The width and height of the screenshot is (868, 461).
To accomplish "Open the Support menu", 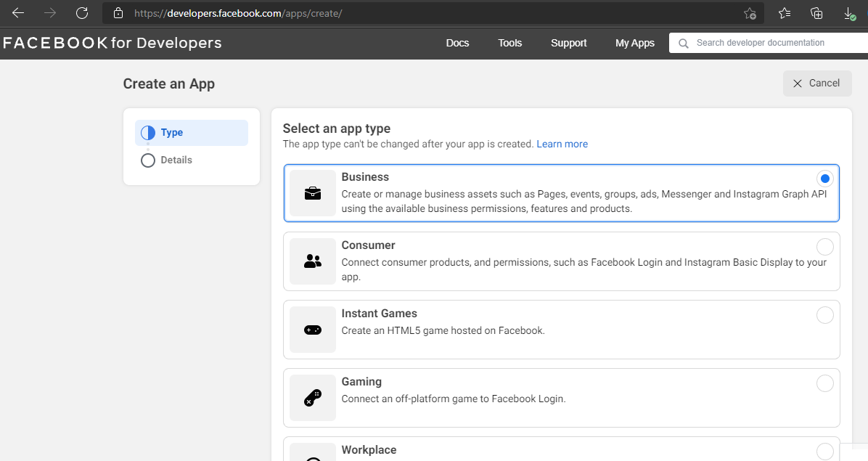I will (x=568, y=43).
